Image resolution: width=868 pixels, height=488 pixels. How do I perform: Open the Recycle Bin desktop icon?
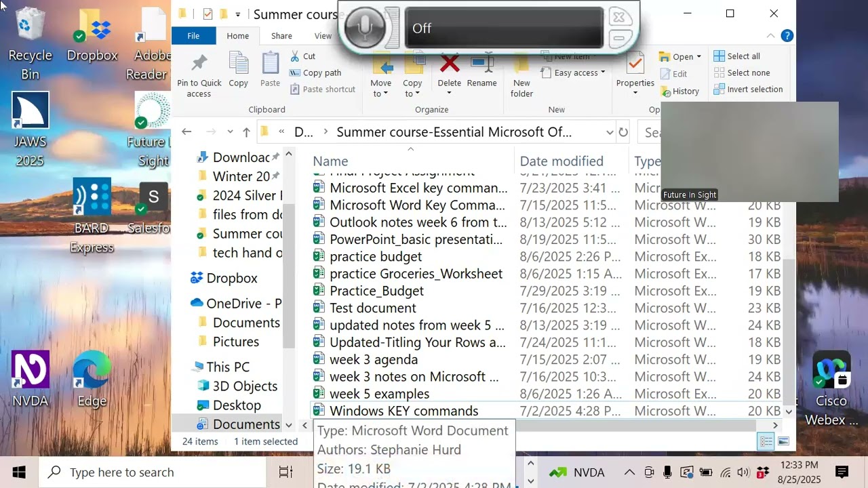[x=30, y=44]
